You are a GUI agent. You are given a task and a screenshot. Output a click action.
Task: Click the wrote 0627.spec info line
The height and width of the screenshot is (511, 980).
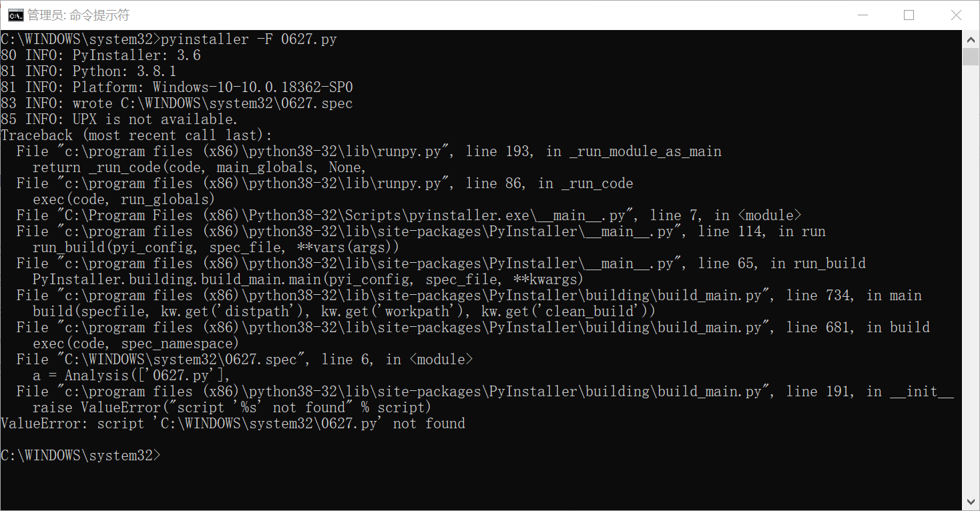177,103
